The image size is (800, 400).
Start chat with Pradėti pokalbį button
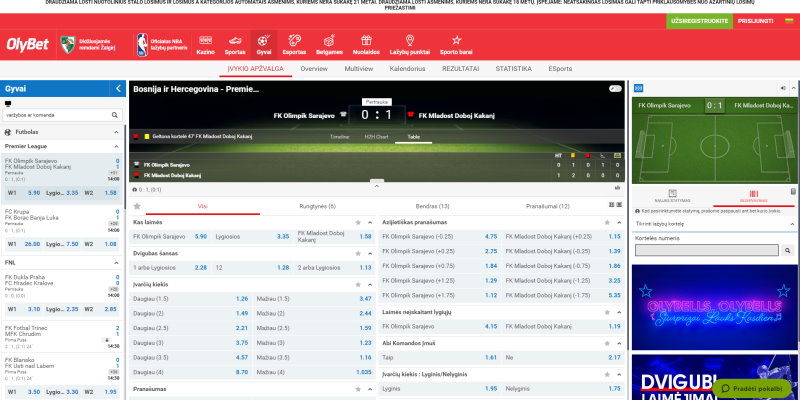click(752, 389)
